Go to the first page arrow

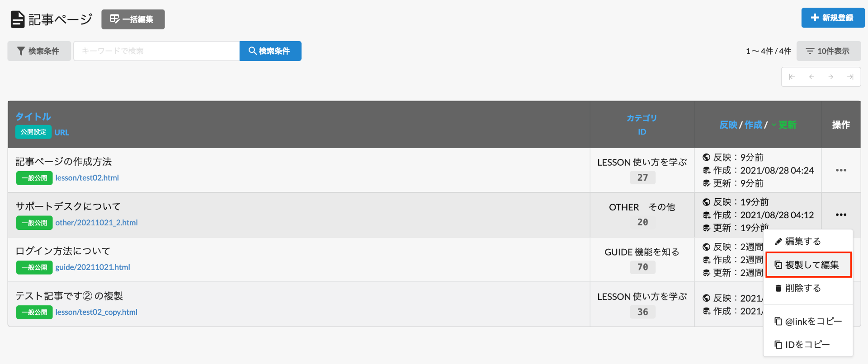click(x=792, y=77)
